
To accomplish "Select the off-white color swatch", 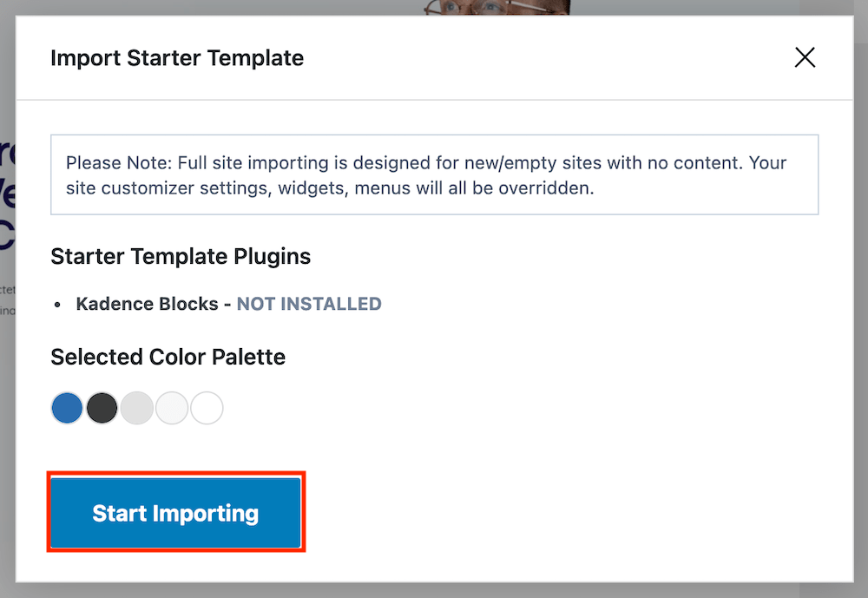I will pos(172,408).
